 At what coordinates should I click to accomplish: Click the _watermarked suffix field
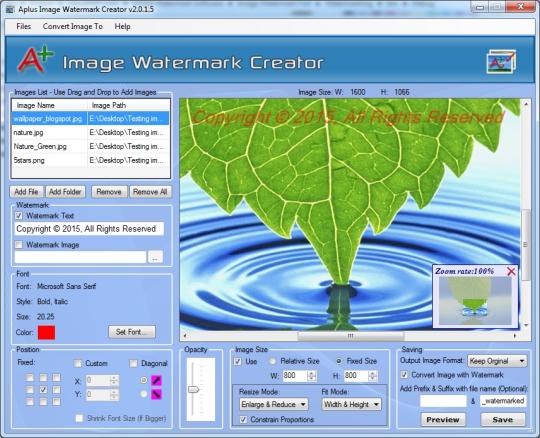pyautogui.click(x=503, y=401)
